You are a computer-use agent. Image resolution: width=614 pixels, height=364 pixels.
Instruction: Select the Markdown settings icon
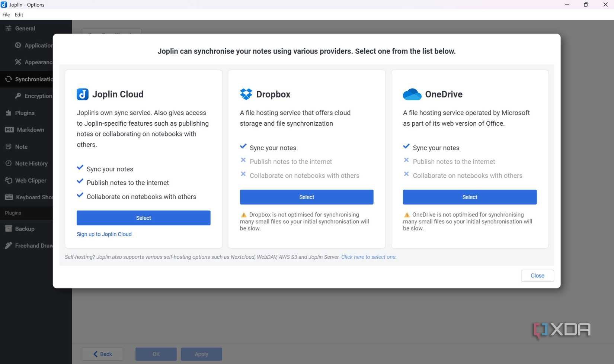(9, 129)
